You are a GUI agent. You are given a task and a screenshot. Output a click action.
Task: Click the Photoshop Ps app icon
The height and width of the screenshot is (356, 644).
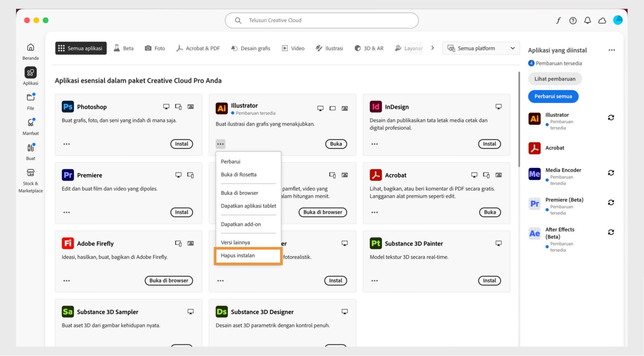click(x=68, y=107)
